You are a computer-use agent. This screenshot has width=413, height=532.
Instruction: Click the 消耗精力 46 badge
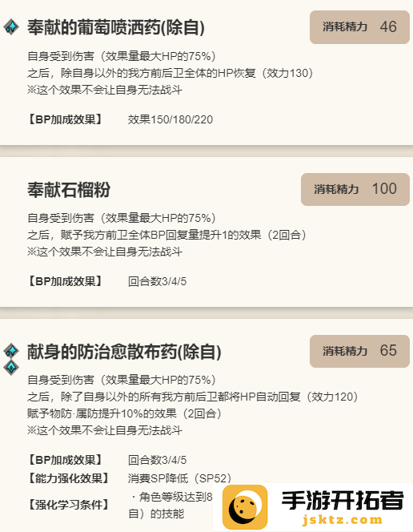coord(359,27)
